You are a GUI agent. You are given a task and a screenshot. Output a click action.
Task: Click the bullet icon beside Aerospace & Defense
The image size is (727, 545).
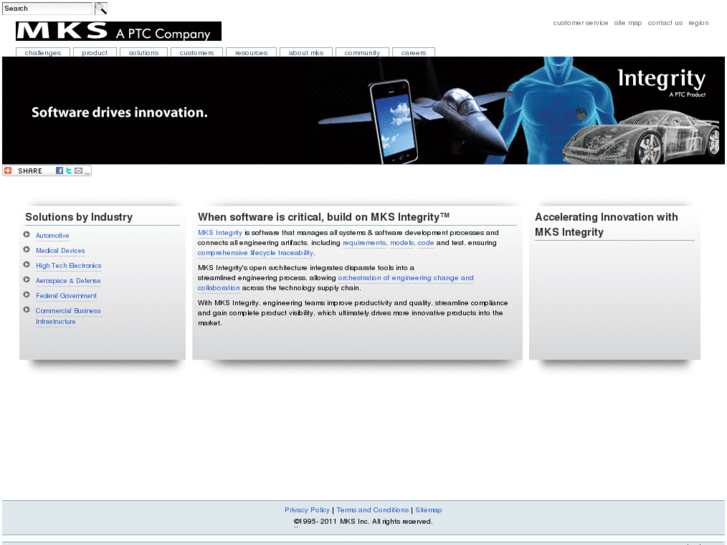pyautogui.click(x=26, y=280)
